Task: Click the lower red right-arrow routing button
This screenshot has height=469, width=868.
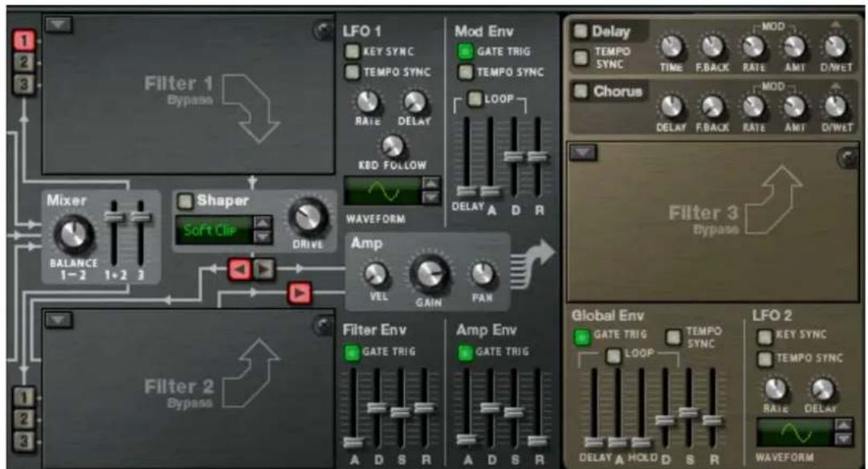Action: tap(300, 293)
